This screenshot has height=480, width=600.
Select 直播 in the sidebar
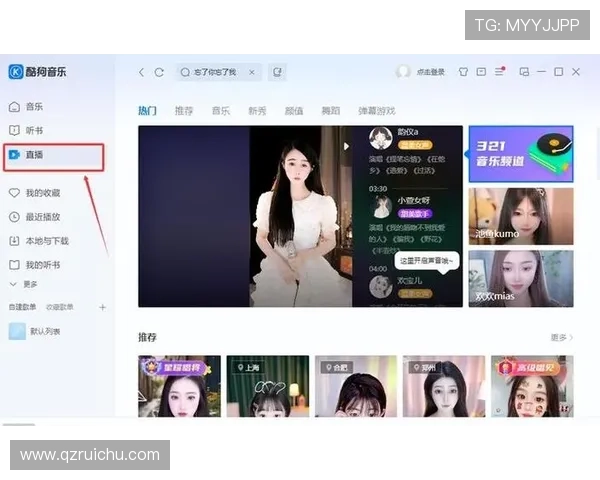pyautogui.click(x=54, y=157)
